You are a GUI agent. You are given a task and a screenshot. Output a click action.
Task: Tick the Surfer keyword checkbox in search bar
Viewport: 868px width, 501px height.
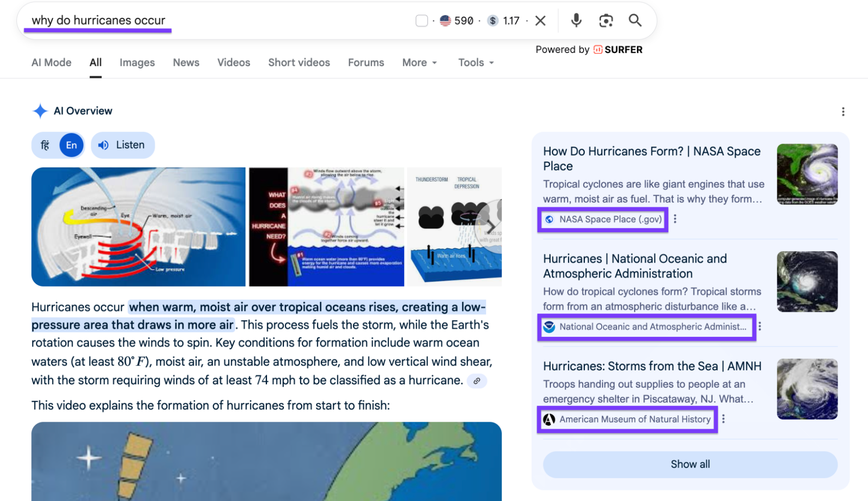pyautogui.click(x=421, y=20)
